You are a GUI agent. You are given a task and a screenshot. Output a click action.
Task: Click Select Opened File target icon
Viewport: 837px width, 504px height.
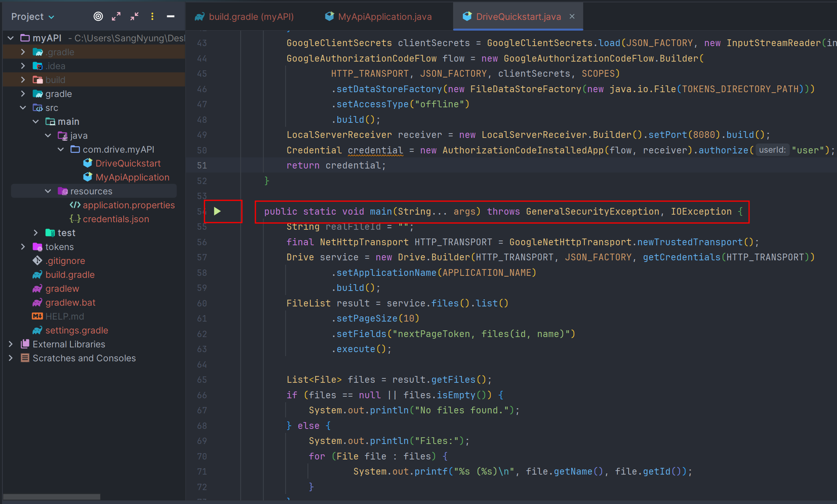pos(98,16)
